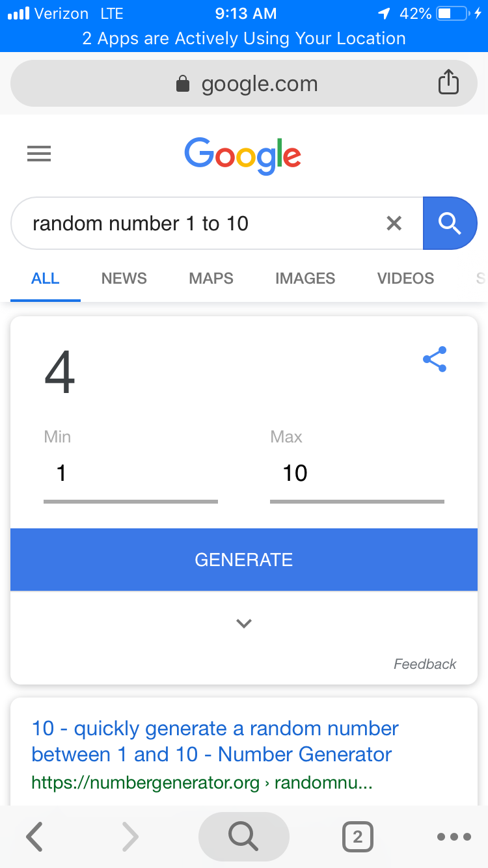Expand the random number generator card
The height and width of the screenshot is (868, 488).
click(244, 623)
